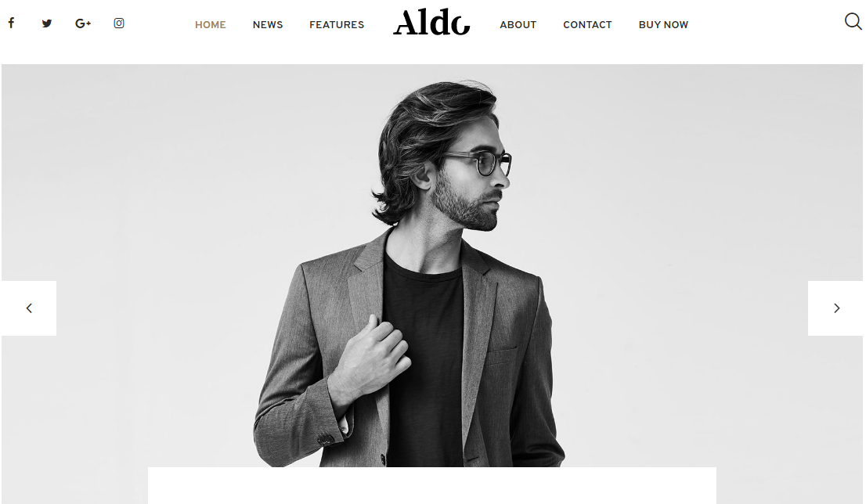Advance slider with right chevron arrow
866x504 pixels.
[x=835, y=308]
